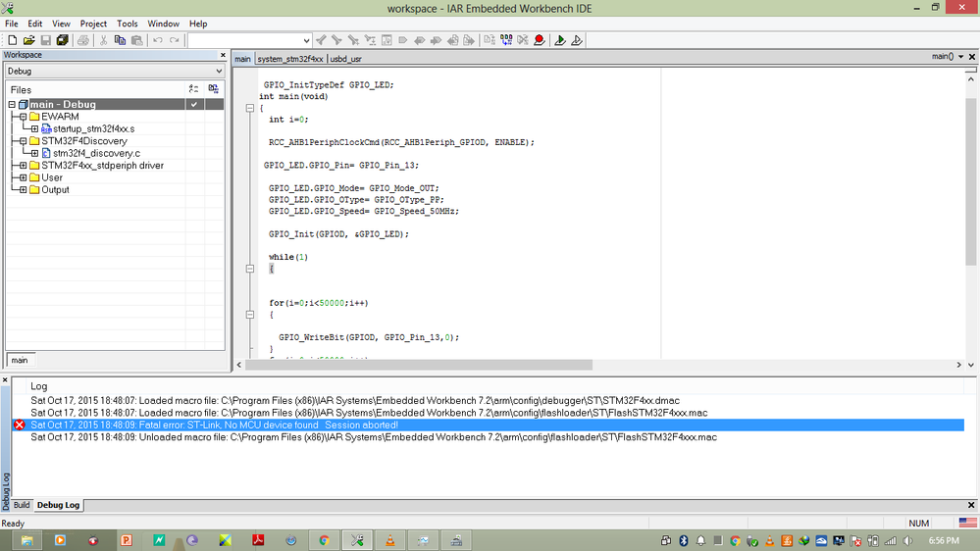The image size is (980, 551).
Task: Click the build status column header icon
Action: point(214,89)
